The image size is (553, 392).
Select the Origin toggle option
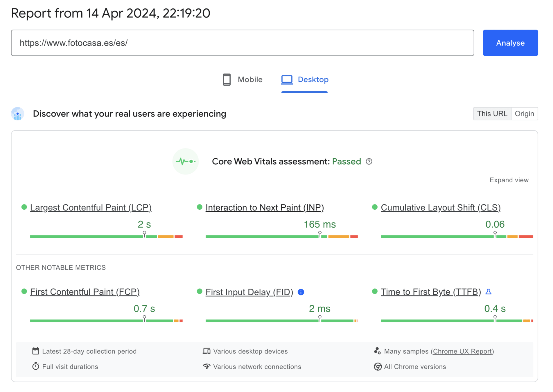click(525, 114)
